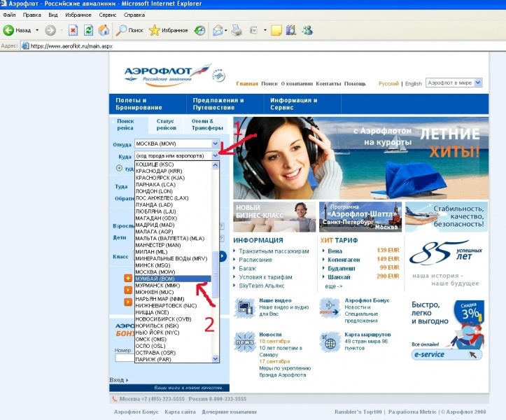
Task: Click the browser History icon
Action: [199, 31]
